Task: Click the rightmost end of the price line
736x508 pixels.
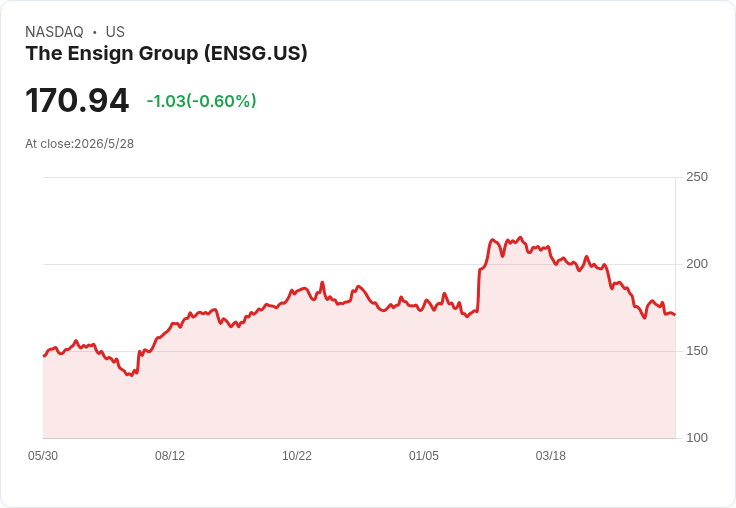Action: click(675, 315)
